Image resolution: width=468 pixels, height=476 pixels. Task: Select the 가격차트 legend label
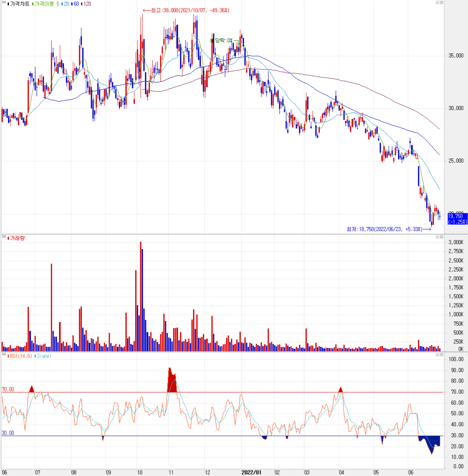(x=20, y=4)
